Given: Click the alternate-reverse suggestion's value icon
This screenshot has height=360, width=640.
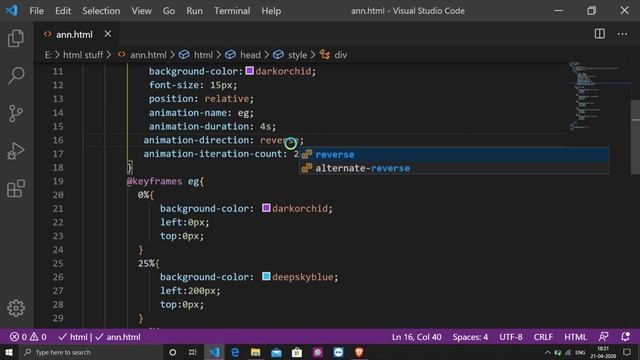Looking at the screenshot, I should [x=307, y=168].
